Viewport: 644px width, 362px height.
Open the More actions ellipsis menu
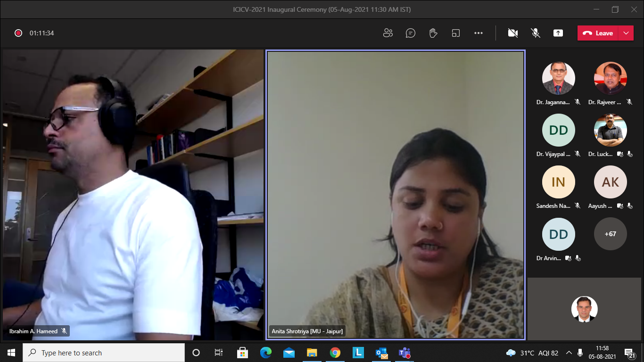coord(479,33)
